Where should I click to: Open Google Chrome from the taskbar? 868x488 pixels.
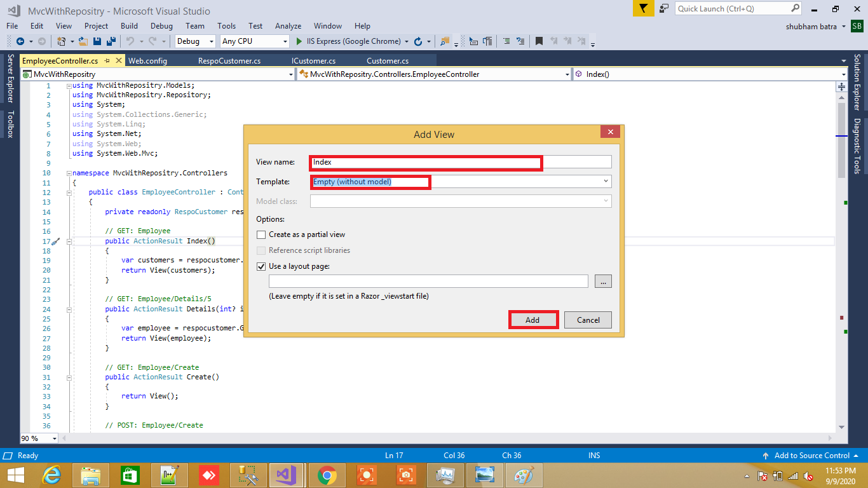[327, 475]
